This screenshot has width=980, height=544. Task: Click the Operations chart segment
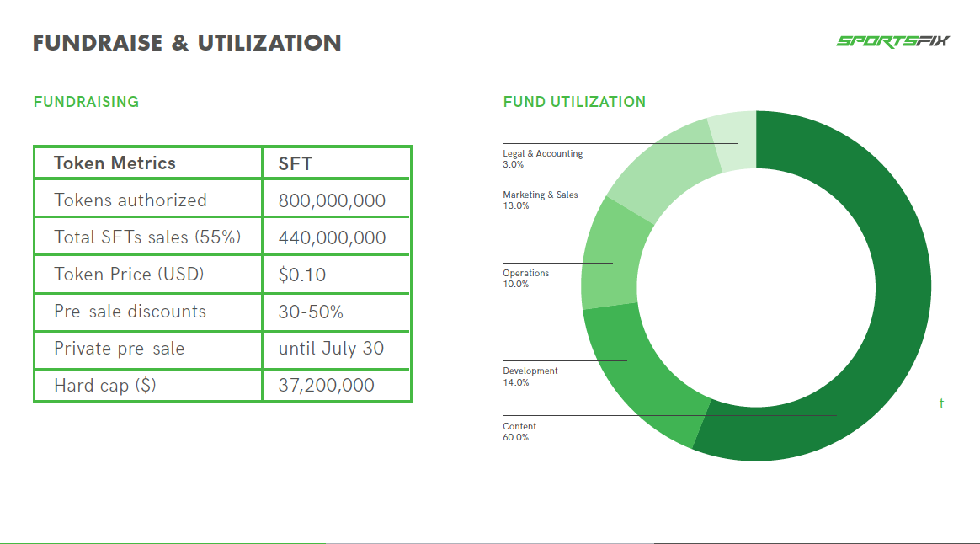(611, 256)
